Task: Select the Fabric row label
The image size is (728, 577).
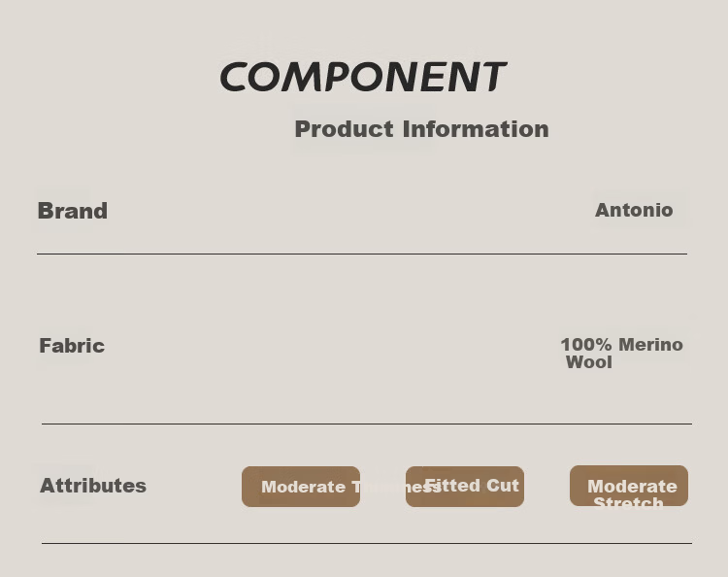Action: tap(72, 346)
